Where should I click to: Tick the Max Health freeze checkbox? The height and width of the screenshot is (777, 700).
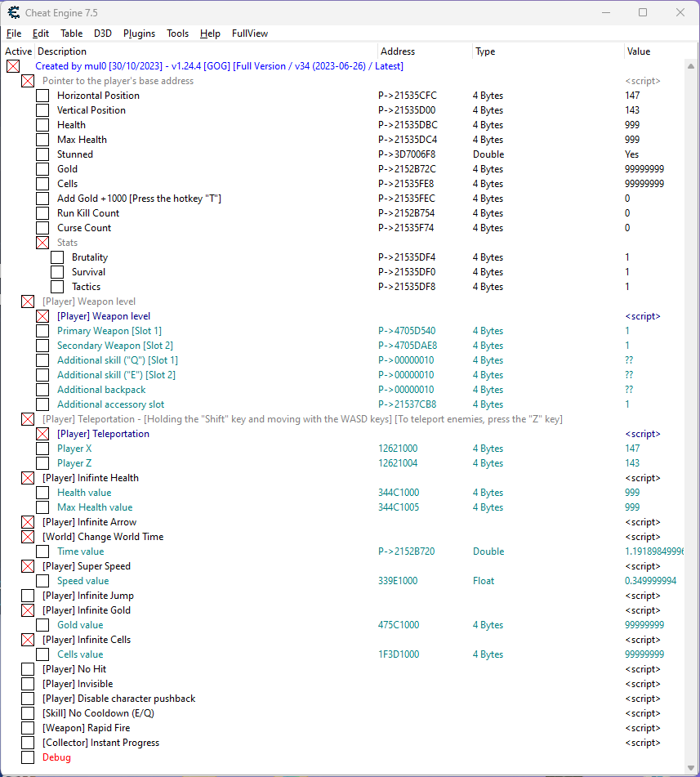click(x=42, y=139)
